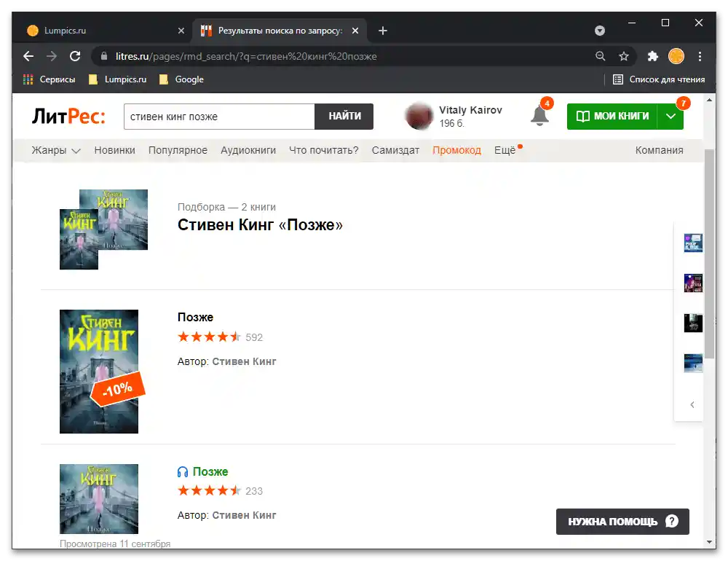The height and width of the screenshot is (561, 728).
Task: Expand the Жанры dropdown menu
Action: (x=56, y=151)
